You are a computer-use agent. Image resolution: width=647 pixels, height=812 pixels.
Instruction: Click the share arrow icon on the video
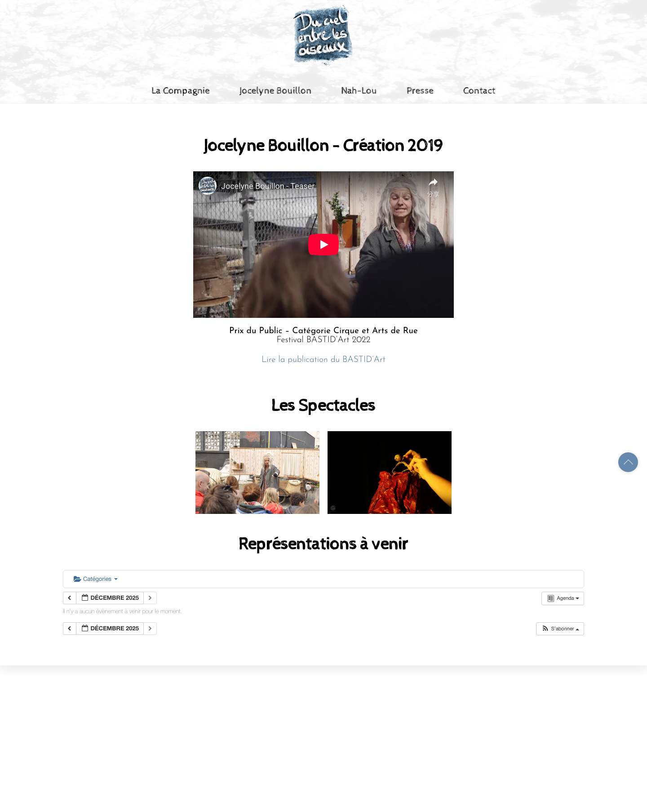tap(433, 183)
